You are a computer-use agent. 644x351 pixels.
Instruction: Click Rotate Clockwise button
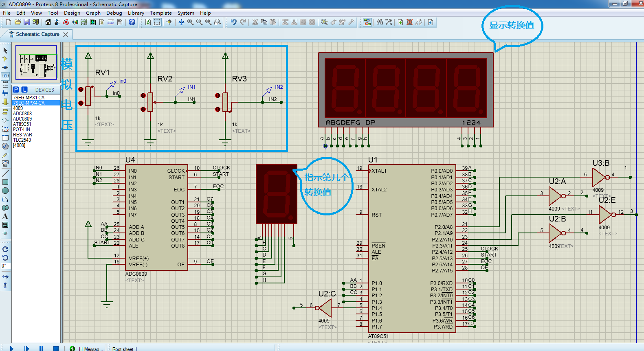5,249
